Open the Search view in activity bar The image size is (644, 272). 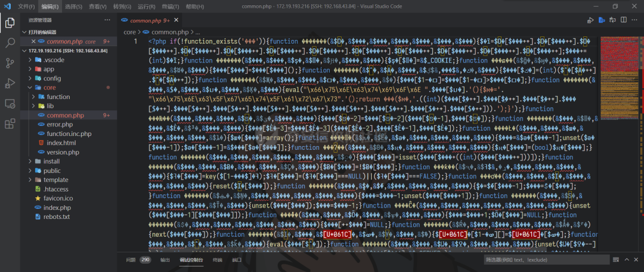coord(10,43)
